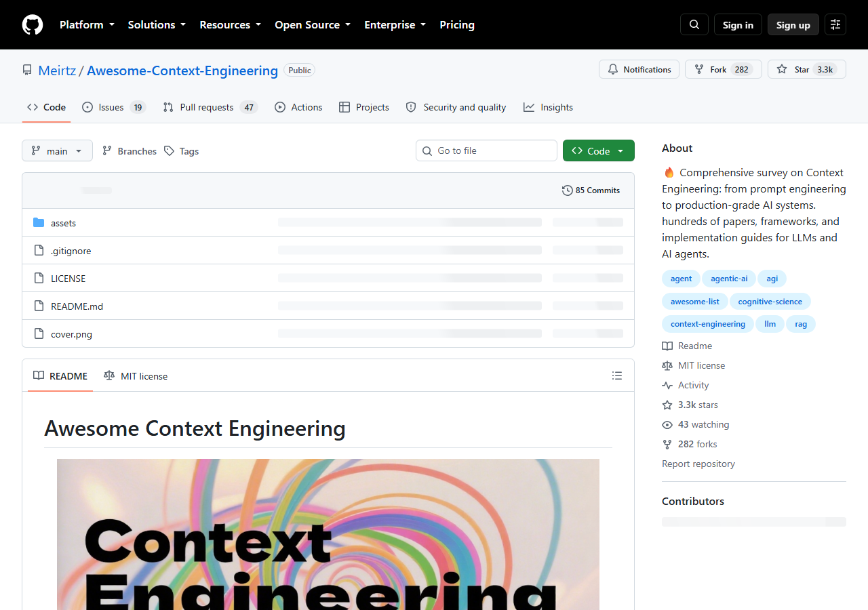Click the Sign in button
Image resolution: width=868 pixels, height=610 pixels.
click(x=738, y=24)
